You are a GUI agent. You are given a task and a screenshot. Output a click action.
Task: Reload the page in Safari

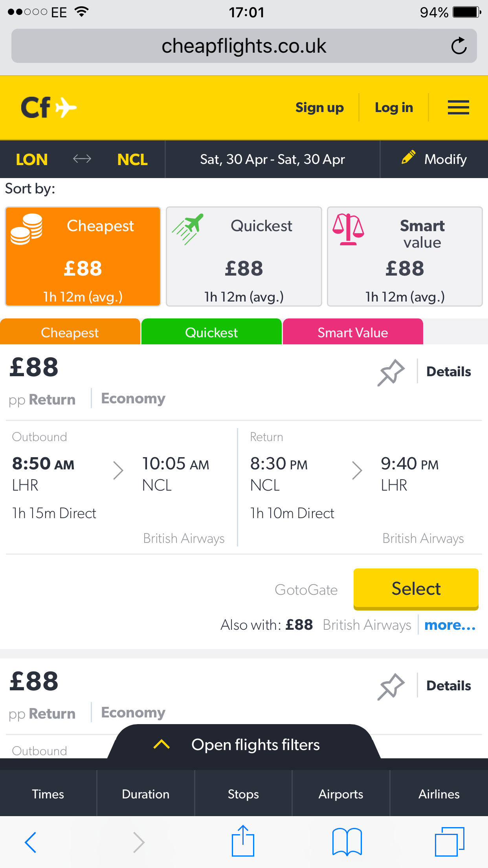pos(459,46)
